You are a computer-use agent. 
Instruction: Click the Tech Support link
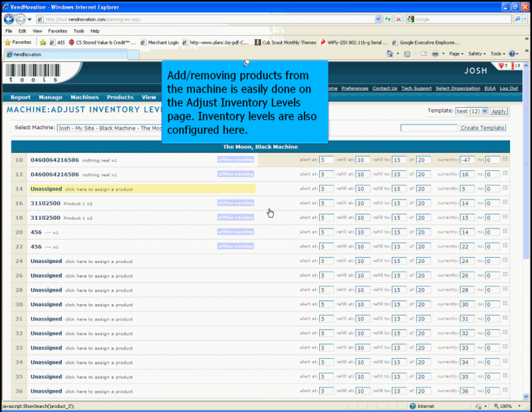[416, 89]
